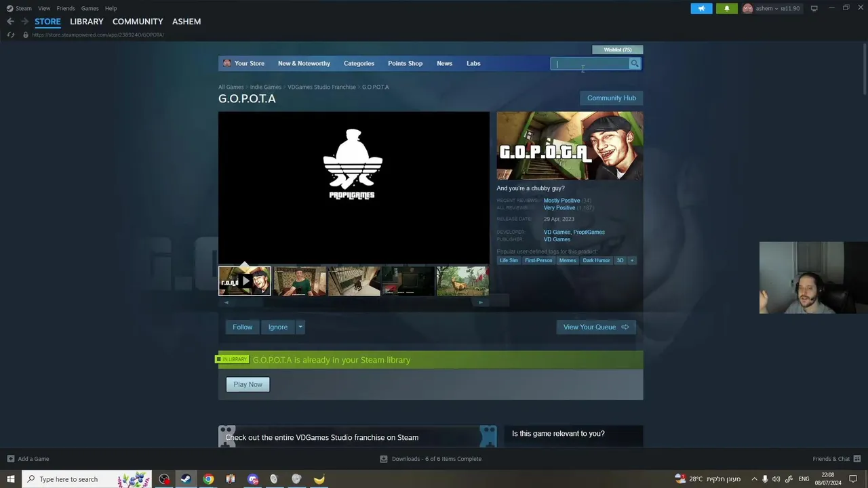
Task: Click the Windows taskbar search box
Action: pos(87,479)
